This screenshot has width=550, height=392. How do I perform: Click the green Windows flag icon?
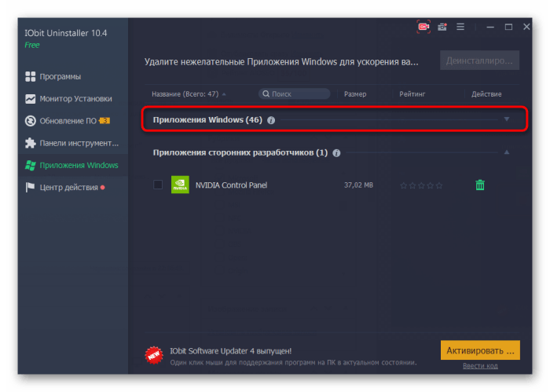(31, 165)
